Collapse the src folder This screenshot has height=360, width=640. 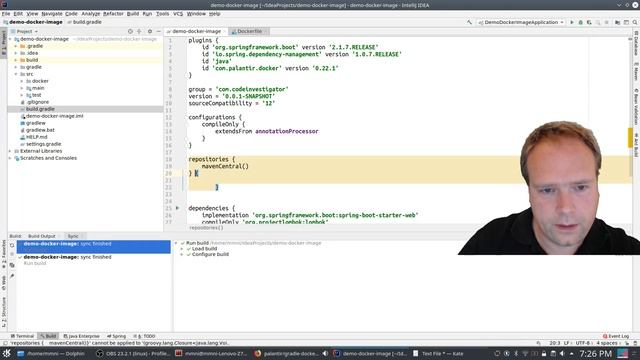16,74
